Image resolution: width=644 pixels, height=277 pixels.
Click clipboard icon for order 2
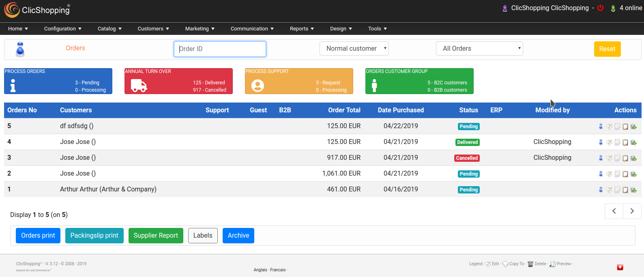pos(625,174)
